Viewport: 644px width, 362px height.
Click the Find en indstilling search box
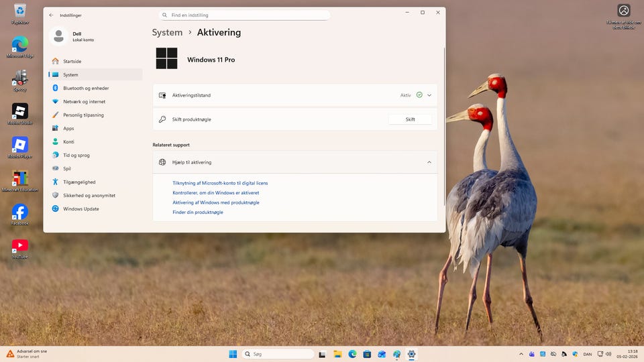(x=245, y=15)
